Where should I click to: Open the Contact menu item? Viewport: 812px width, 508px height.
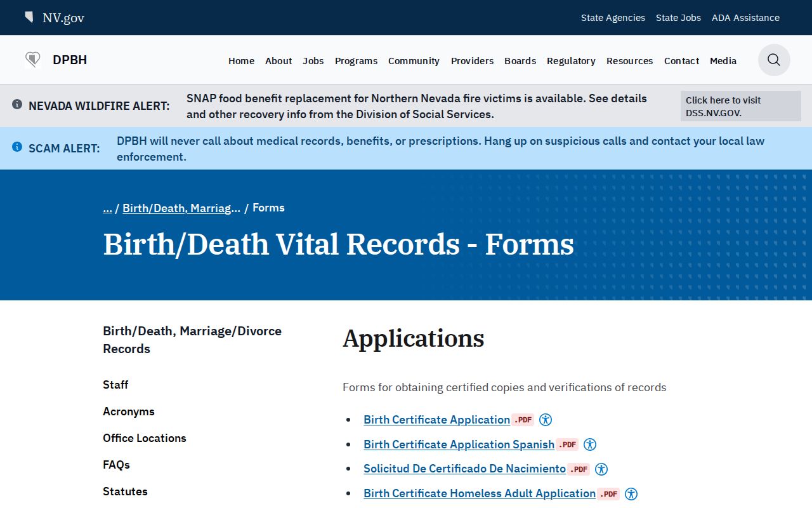(x=681, y=61)
